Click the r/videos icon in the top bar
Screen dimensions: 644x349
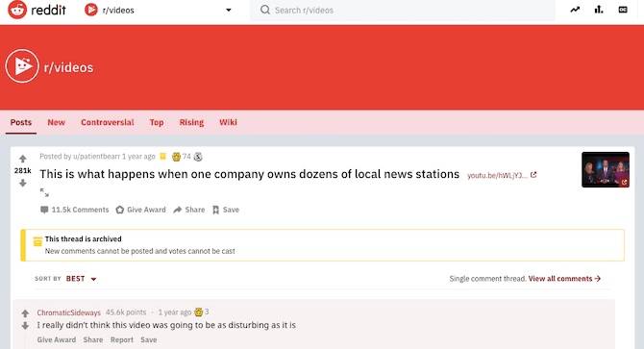[x=91, y=10]
